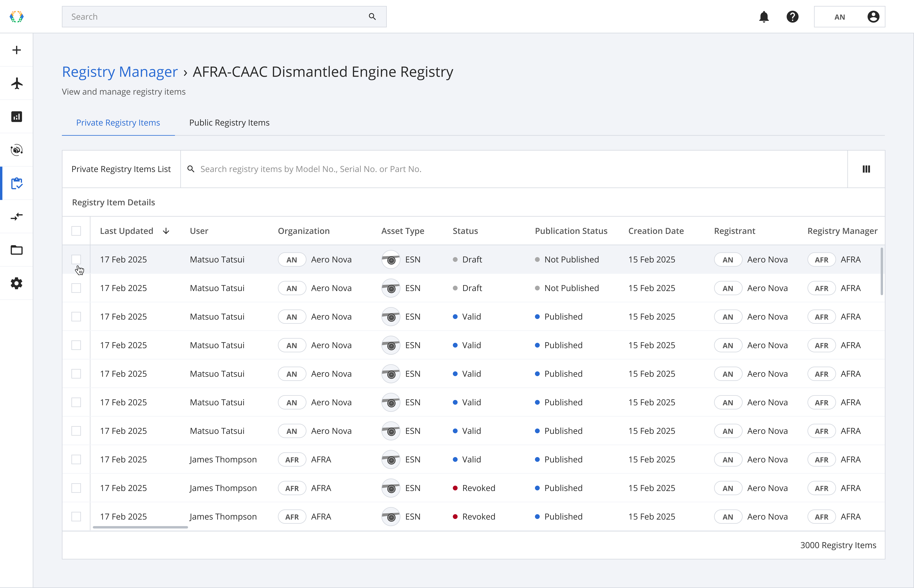This screenshot has width=914, height=588.
Task: Open the analytics chart sidebar icon
Action: pos(16,116)
